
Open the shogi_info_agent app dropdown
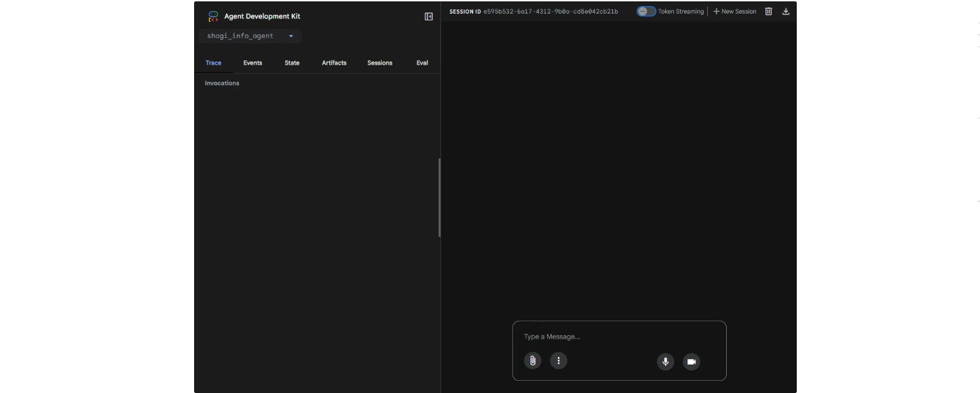point(251,36)
